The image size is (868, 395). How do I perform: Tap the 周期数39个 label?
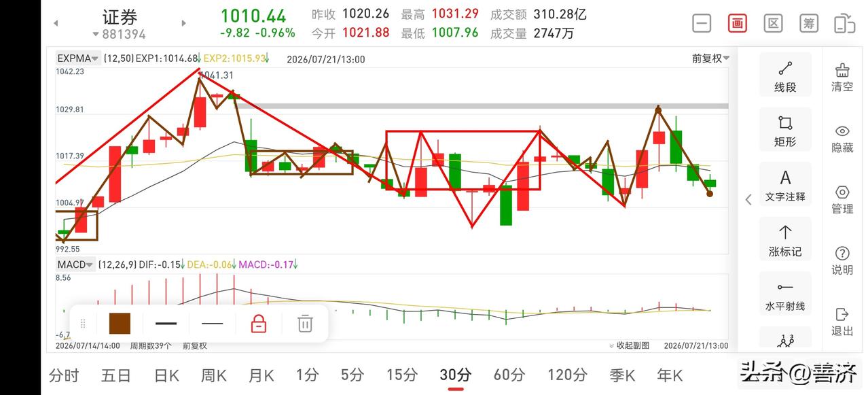point(149,345)
